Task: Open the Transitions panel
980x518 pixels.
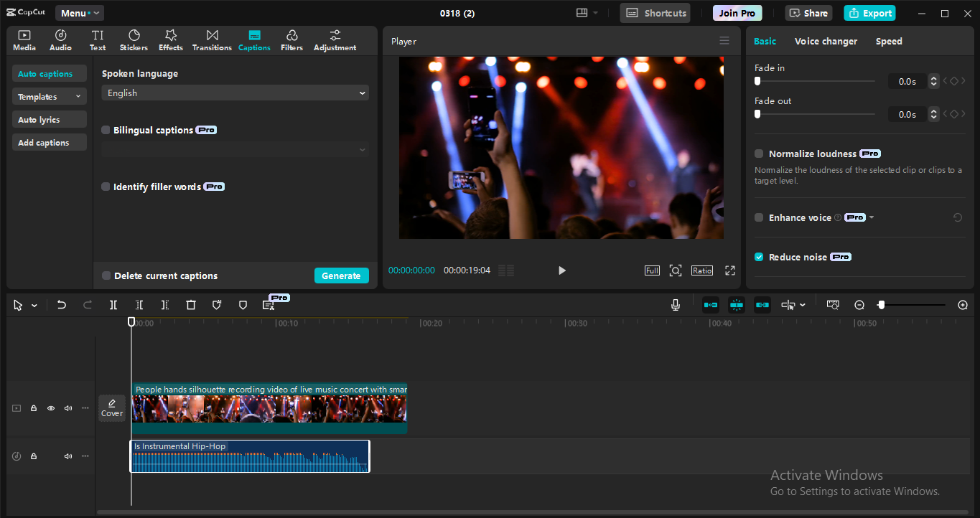Action: 211,39
